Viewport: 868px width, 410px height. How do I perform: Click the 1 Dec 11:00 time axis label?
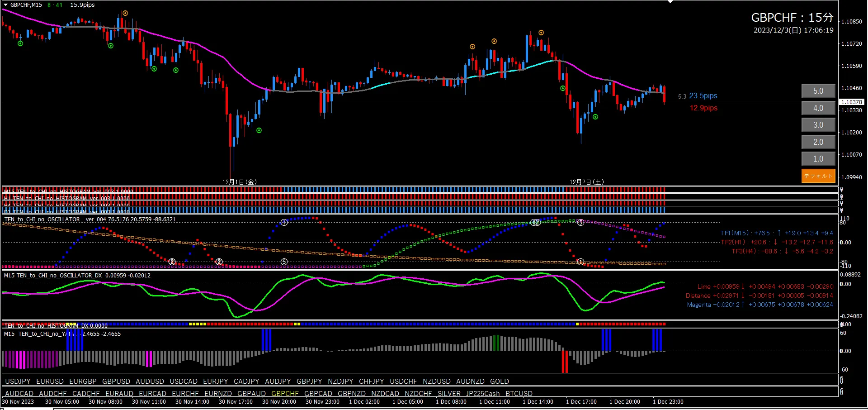coord(495,402)
